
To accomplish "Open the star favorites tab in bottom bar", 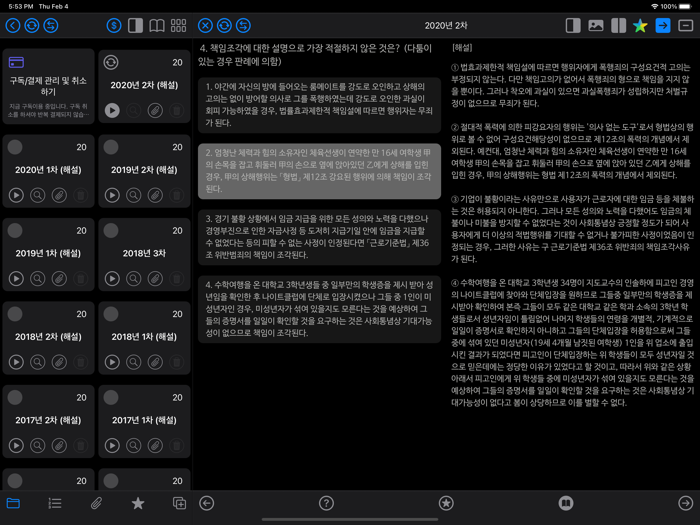I will tap(138, 503).
